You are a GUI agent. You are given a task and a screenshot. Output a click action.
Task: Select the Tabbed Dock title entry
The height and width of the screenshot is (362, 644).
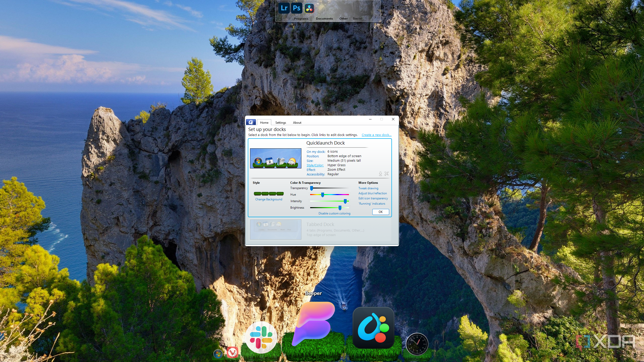pyautogui.click(x=320, y=224)
